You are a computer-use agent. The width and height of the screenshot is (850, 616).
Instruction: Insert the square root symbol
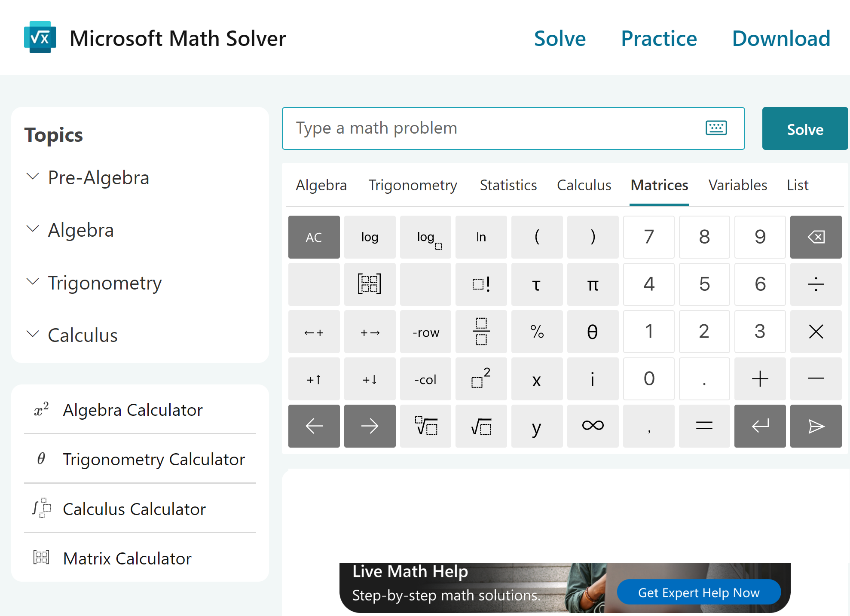tap(481, 426)
